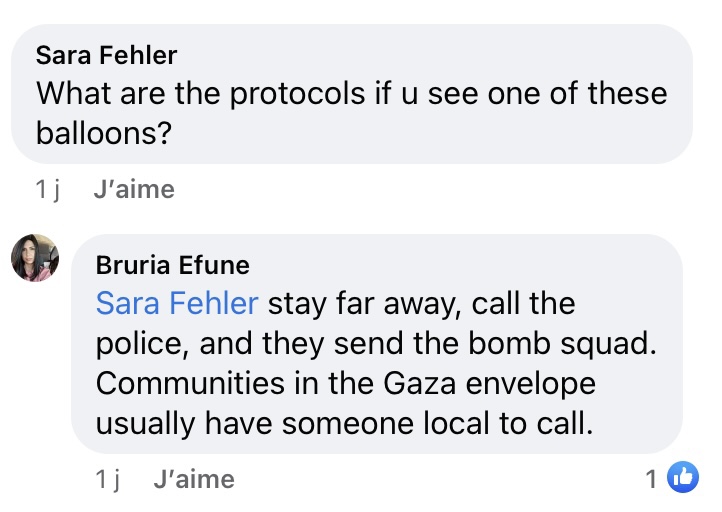Click the line "Communities in the Gaza envelope"

(345, 383)
